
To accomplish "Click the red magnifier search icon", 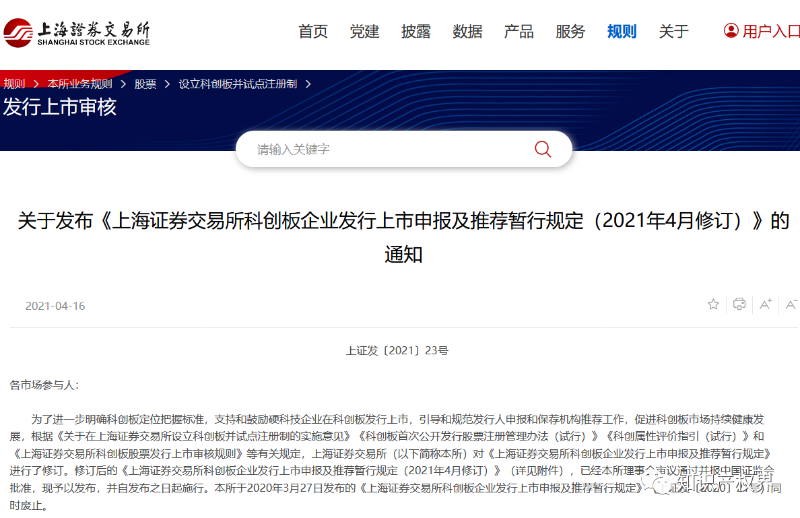I will coord(543,149).
